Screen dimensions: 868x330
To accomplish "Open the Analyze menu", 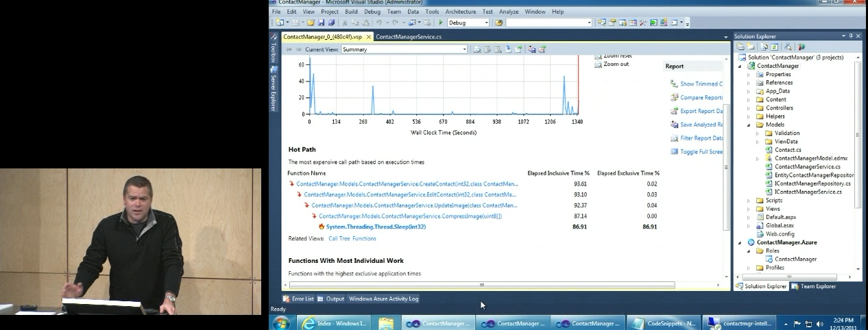I will pos(509,12).
